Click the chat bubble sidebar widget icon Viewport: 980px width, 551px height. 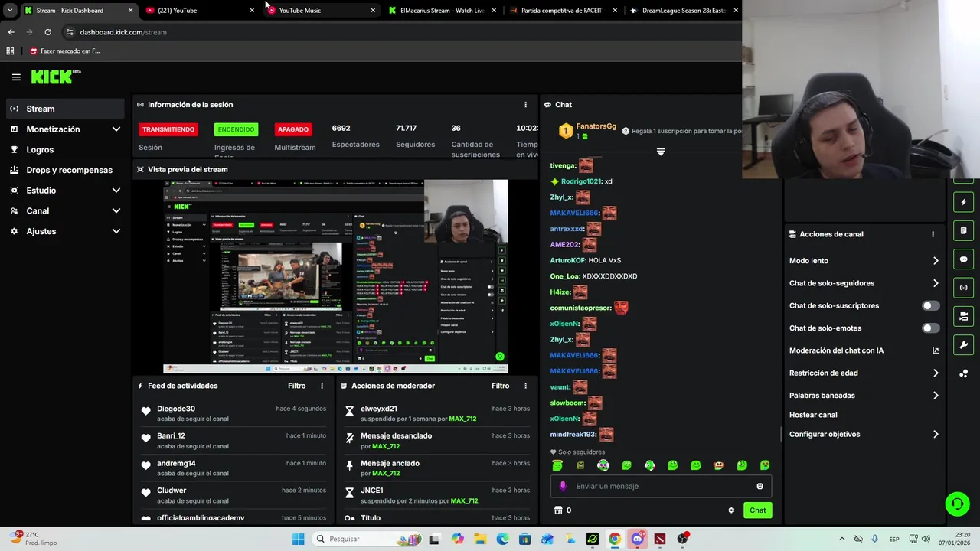tap(963, 259)
